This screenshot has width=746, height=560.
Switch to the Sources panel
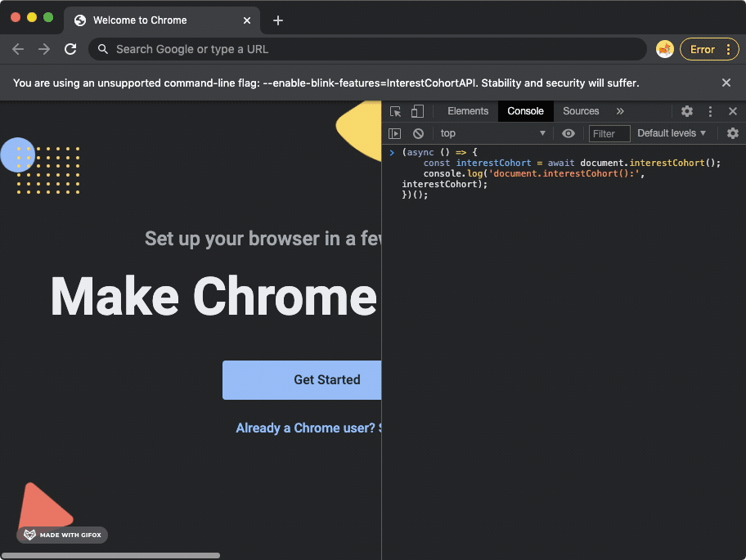(x=581, y=111)
